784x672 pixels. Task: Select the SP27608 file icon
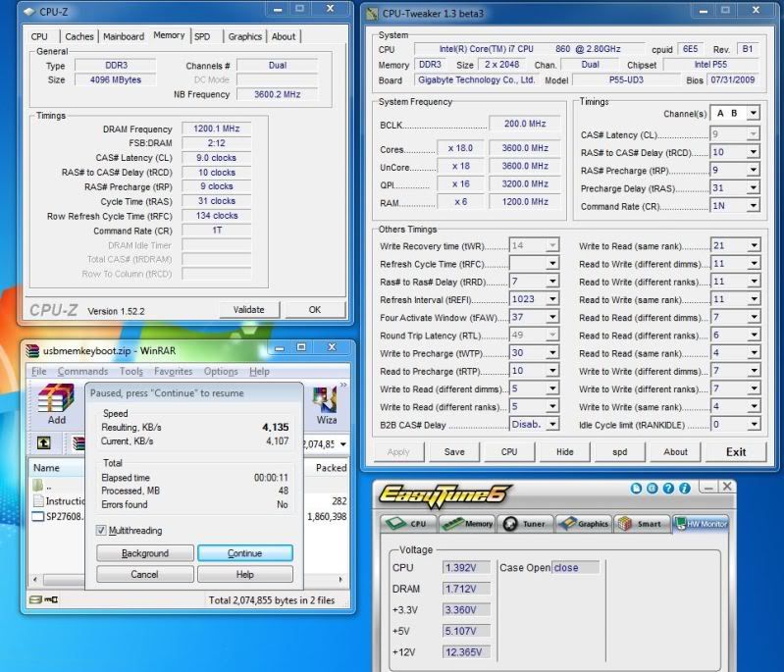tap(38, 516)
